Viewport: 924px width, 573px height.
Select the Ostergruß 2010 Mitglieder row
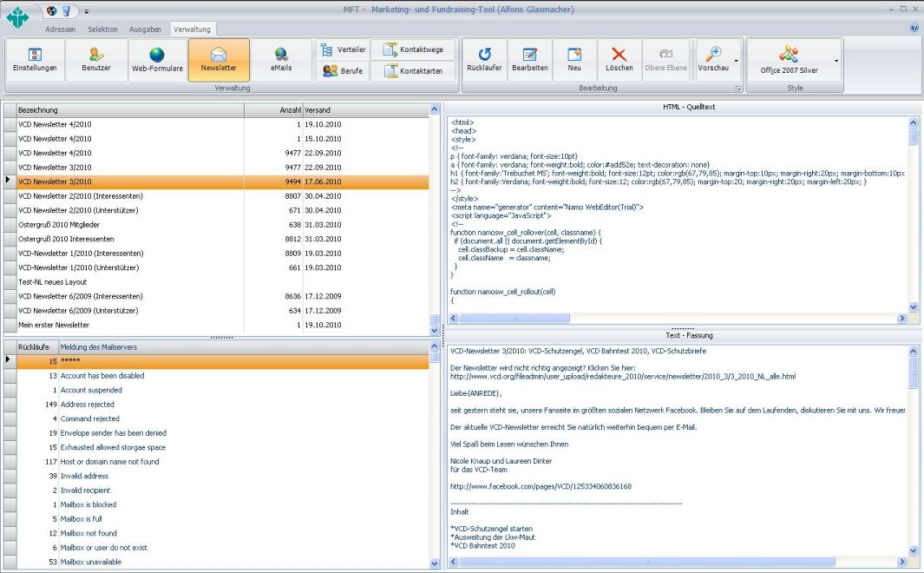coord(130,225)
